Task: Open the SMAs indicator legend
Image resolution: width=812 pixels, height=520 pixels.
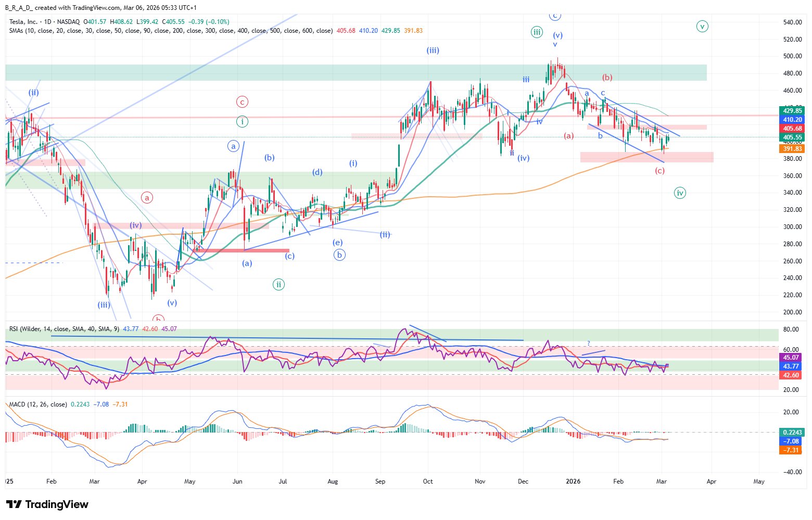Action: [171, 31]
